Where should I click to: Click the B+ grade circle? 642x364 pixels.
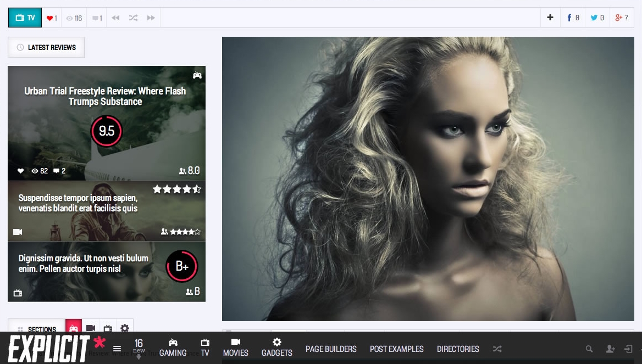[x=182, y=266]
